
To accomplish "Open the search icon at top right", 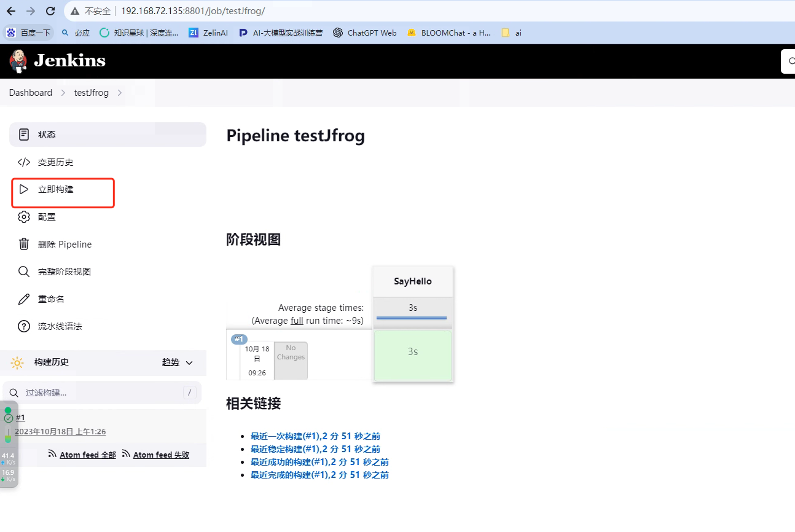I will click(x=791, y=61).
